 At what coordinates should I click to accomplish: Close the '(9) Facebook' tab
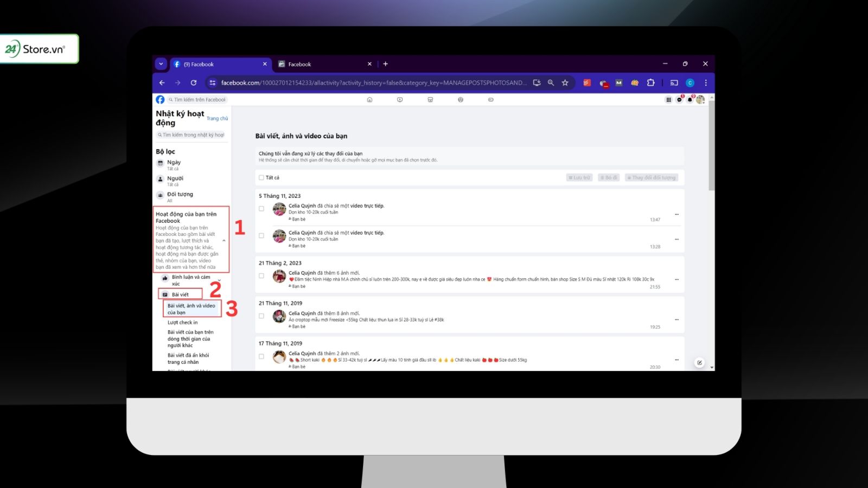pyautogui.click(x=265, y=64)
